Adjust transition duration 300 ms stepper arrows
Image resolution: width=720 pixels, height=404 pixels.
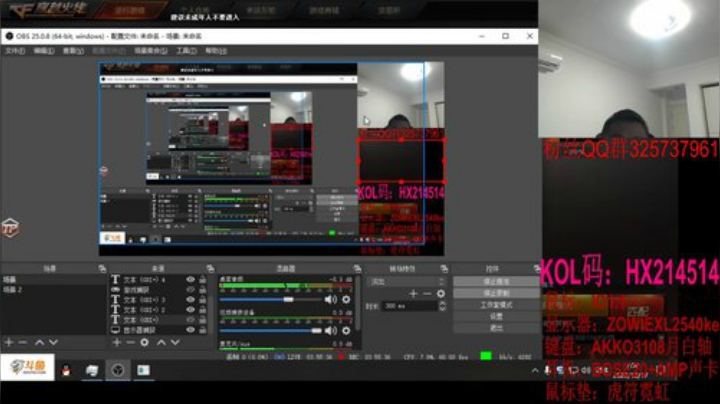coord(442,306)
